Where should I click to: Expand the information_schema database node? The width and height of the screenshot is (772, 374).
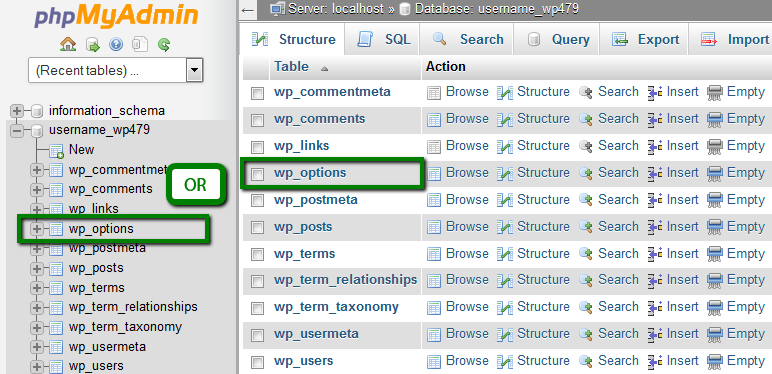16,111
